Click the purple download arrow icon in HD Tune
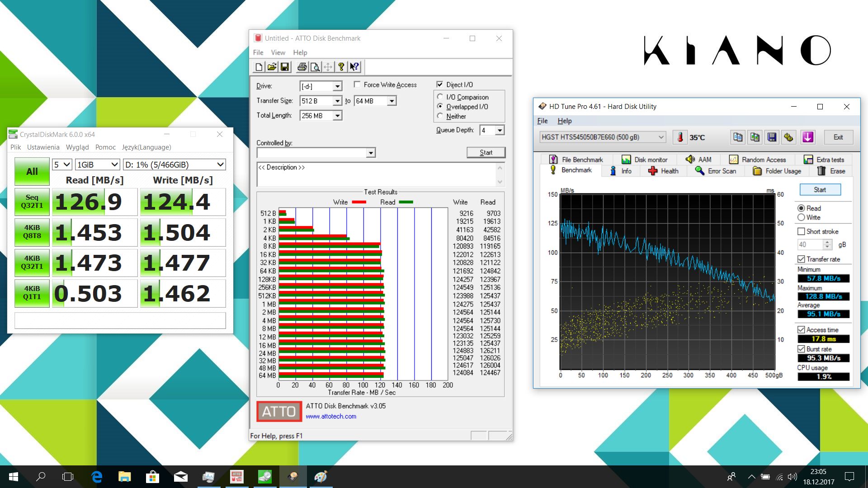The width and height of the screenshot is (868, 488). [808, 137]
